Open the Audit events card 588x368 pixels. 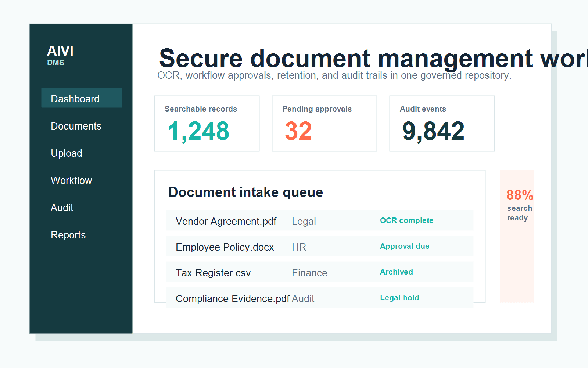tap(442, 124)
